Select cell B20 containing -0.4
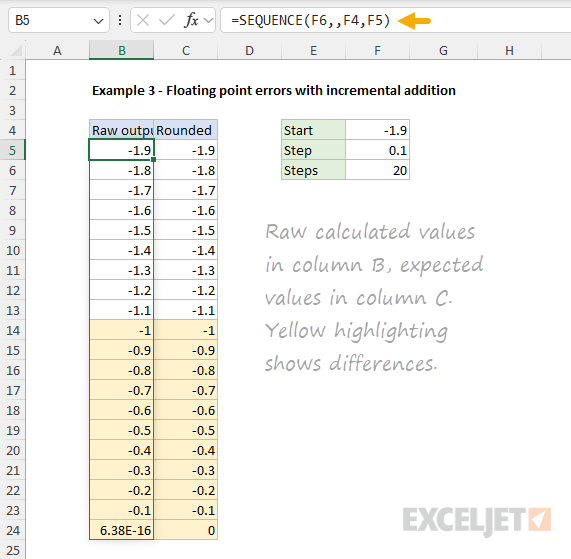The height and width of the screenshot is (559, 571). [122, 450]
